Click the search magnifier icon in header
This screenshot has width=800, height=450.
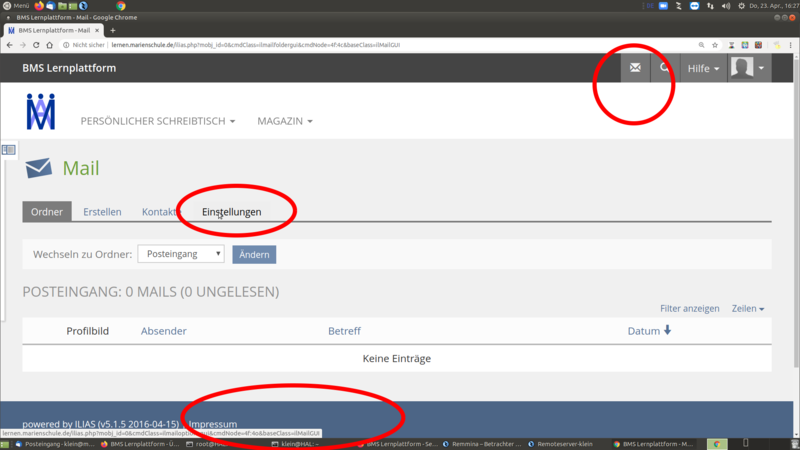click(664, 68)
